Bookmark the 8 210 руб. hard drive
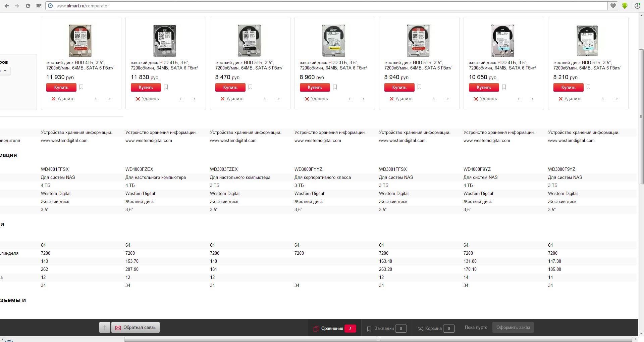The image size is (644, 342). point(589,87)
